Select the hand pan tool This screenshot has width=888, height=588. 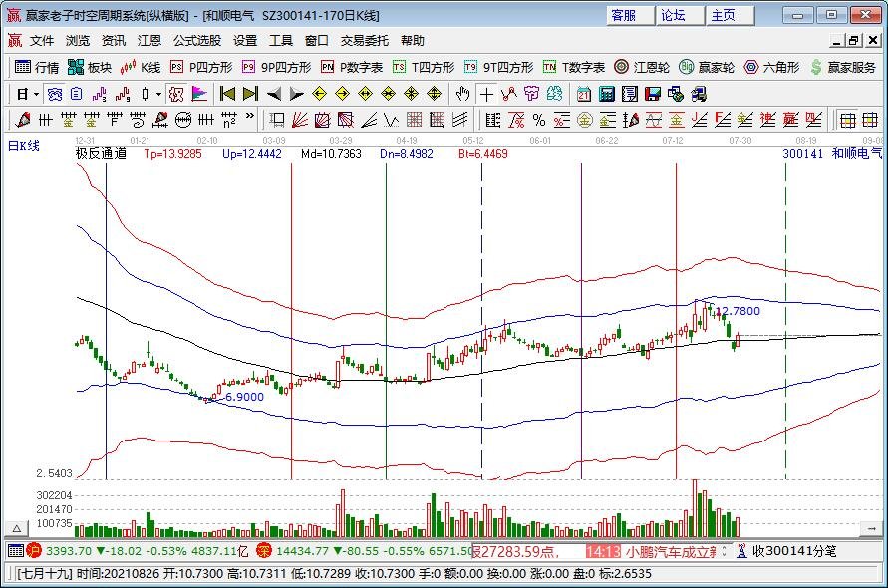(x=462, y=94)
